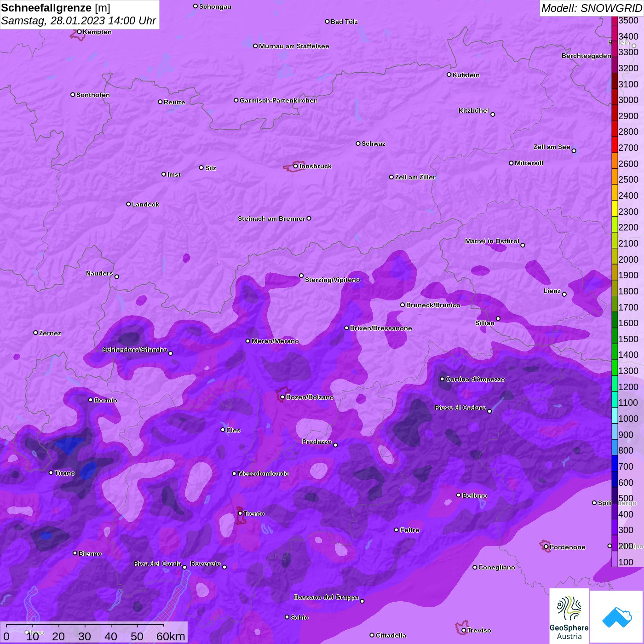644x644 pixels.
Task: Click the Meran/Merano label
Action: coord(275,341)
